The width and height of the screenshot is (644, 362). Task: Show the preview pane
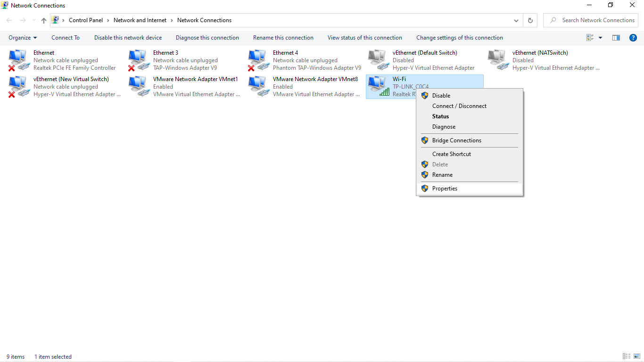(x=616, y=38)
